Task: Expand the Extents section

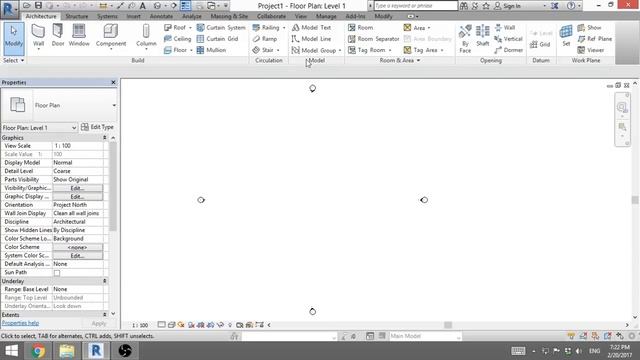Action: point(104,315)
